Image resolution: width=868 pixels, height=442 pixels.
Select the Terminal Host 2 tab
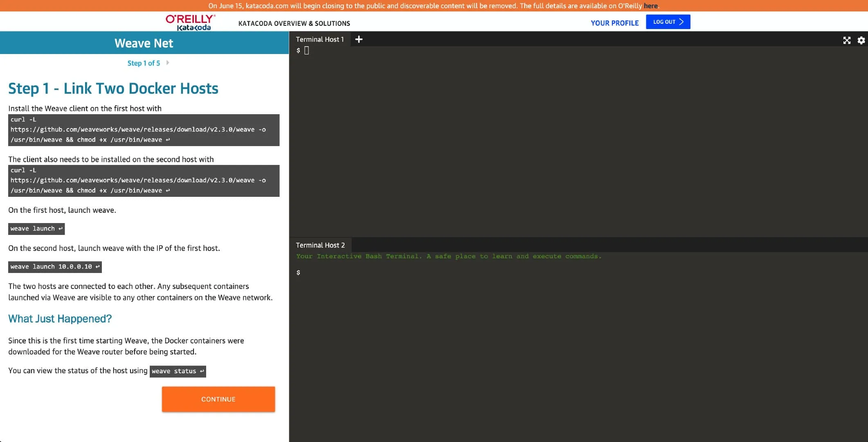click(320, 245)
